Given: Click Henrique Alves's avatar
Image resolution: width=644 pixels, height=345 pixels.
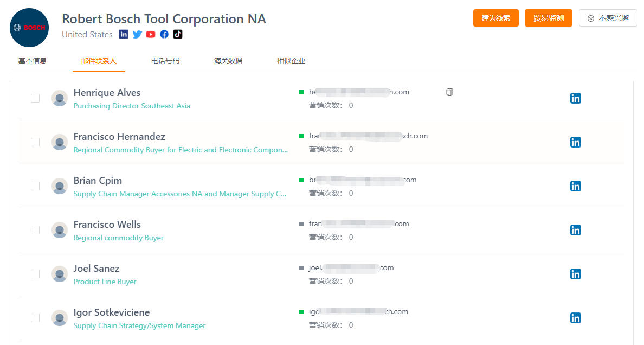Looking at the screenshot, I should click(60, 98).
